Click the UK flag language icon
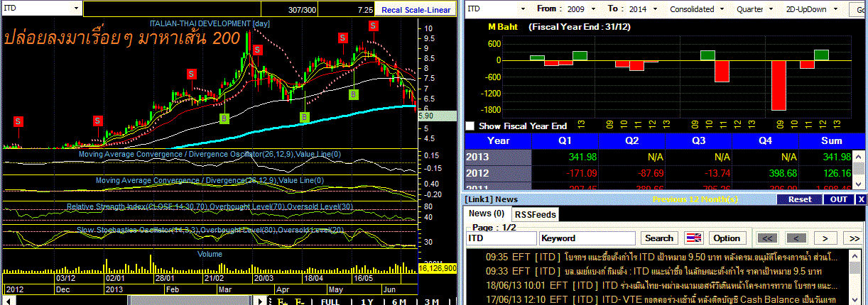Screen dimensions: 868x305 point(693,238)
